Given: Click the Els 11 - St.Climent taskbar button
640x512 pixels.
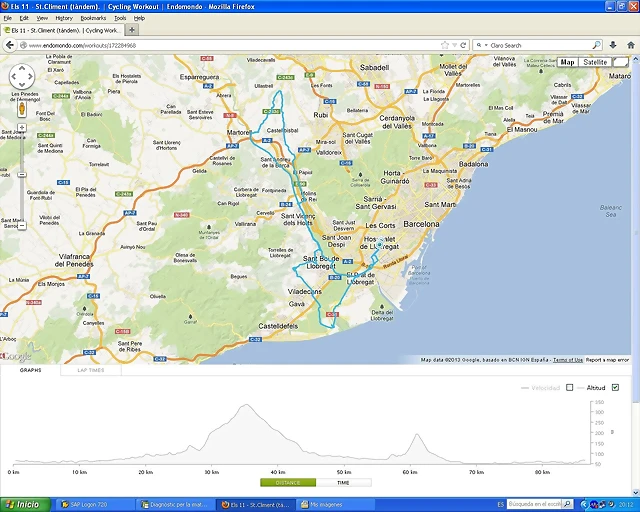Looking at the screenshot, I should tap(256, 505).
